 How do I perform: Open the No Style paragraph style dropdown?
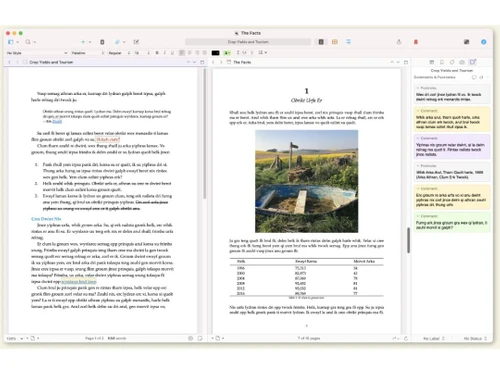tap(37, 53)
